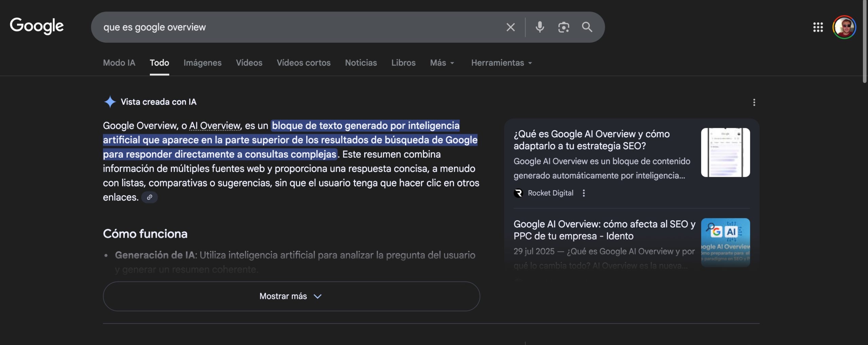
Task: Start voice search with microphone icon
Action: point(539,27)
